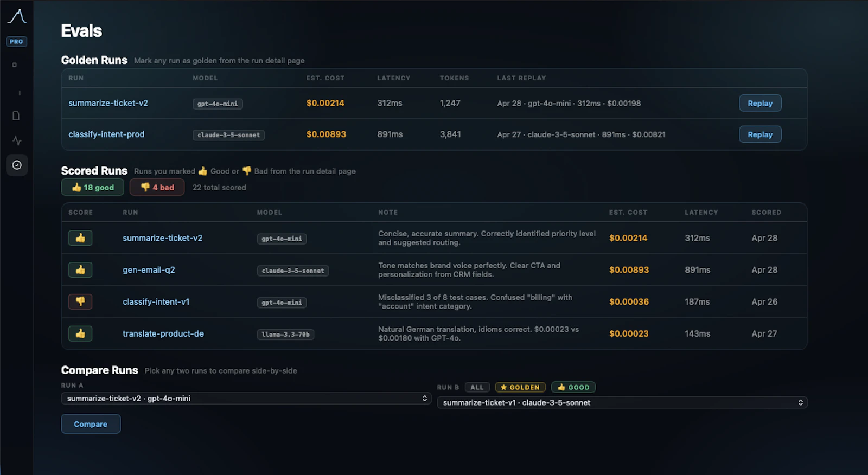Click thumbs-up score for gen-email-q2
This screenshot has height=475, width=868.
(x=80, y=270)
